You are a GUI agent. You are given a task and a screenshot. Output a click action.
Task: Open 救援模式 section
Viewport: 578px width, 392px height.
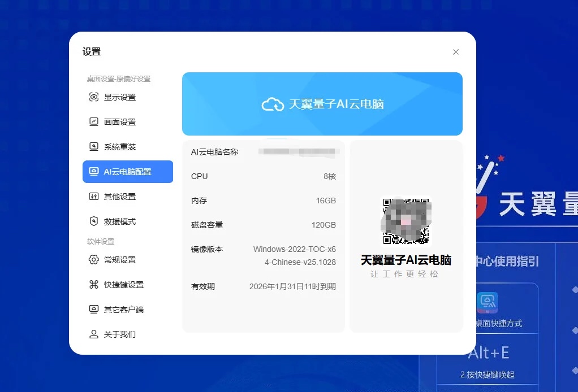pyautogui.click(x=128, y=221)
